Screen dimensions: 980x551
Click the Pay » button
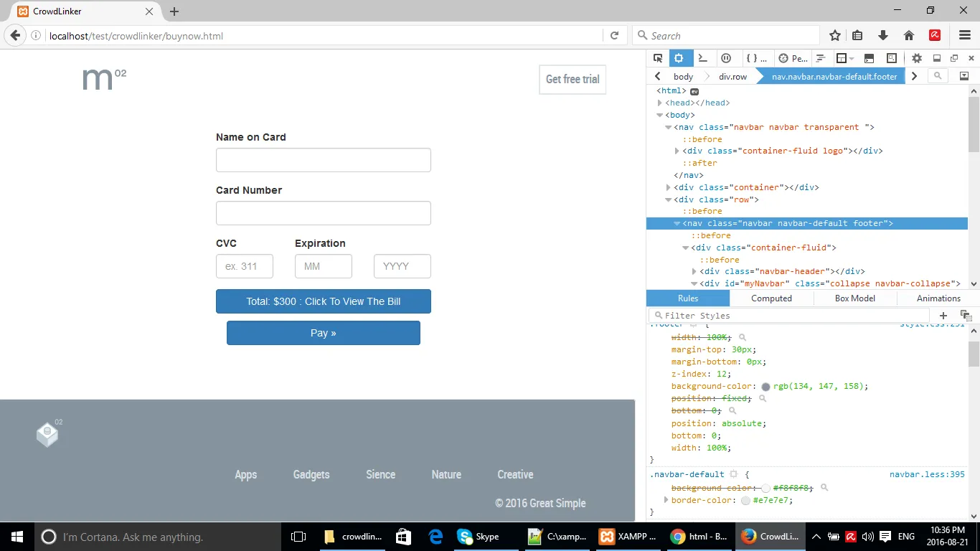(x=324, y=333)
